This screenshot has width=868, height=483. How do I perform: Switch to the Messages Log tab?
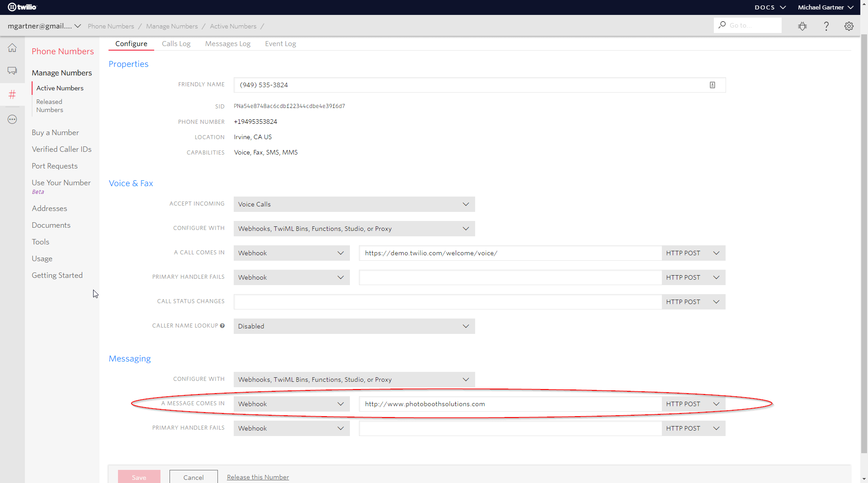[x=227, y=44]
